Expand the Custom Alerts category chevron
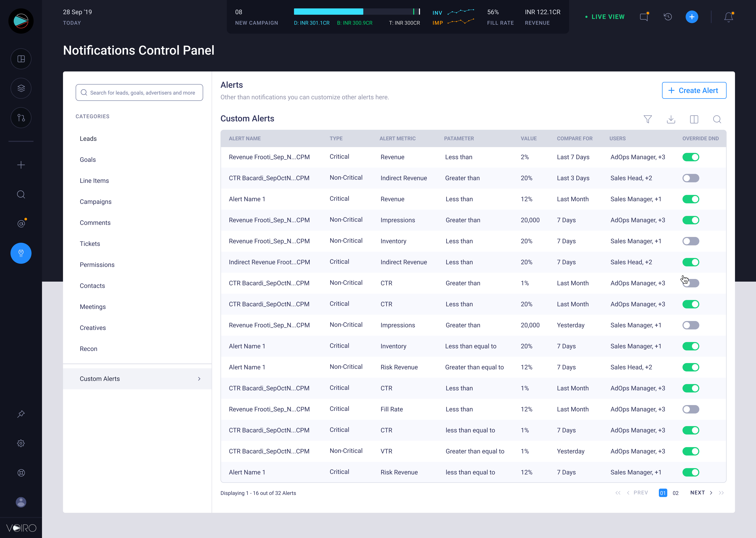Viewport: 756px width, 538px height. [x=199, y=379]
